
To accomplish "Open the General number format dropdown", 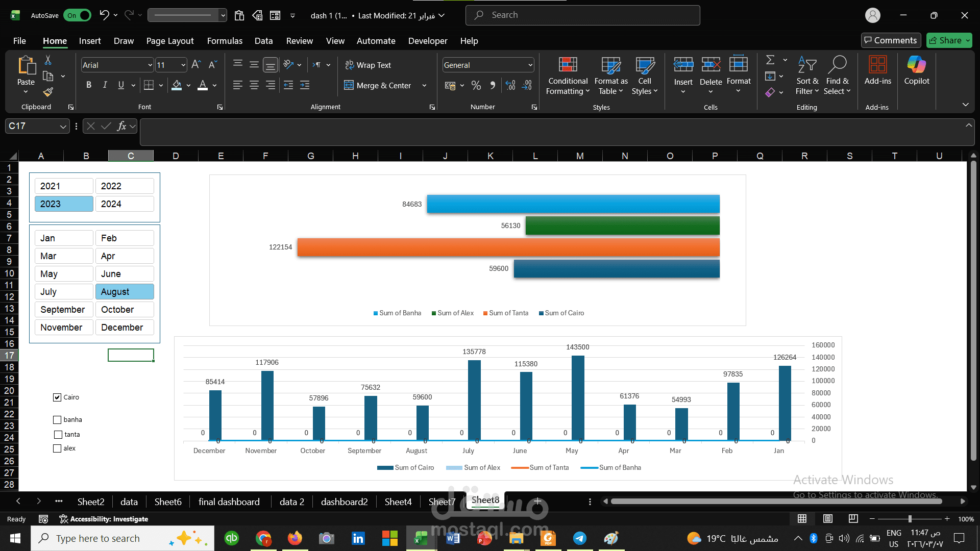I will pyautogui.click(x=530, y=65).
